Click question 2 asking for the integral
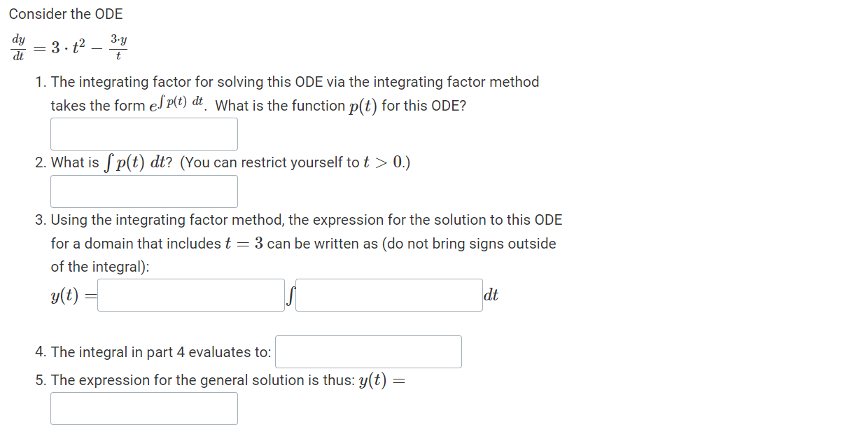 pos(231,162)
